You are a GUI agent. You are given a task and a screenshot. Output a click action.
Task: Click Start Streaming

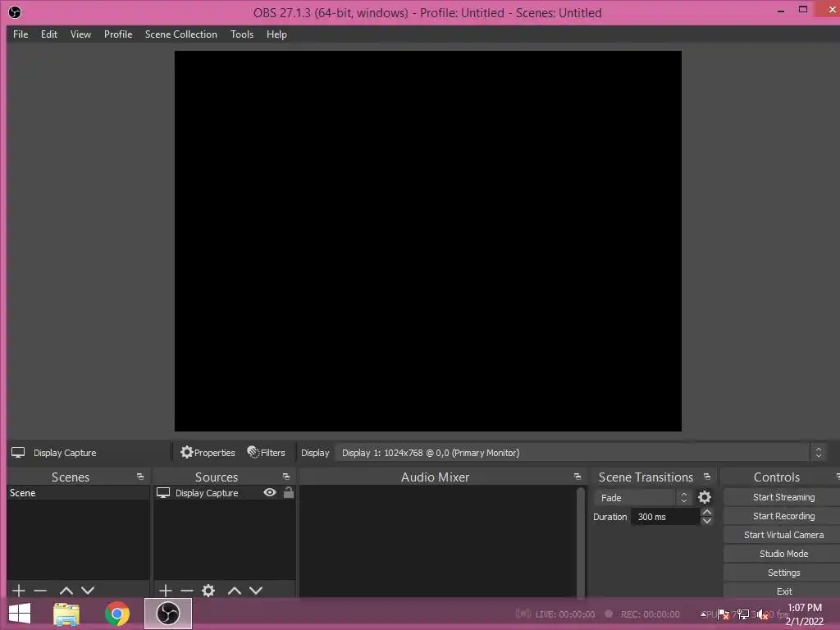coord(783,497)
